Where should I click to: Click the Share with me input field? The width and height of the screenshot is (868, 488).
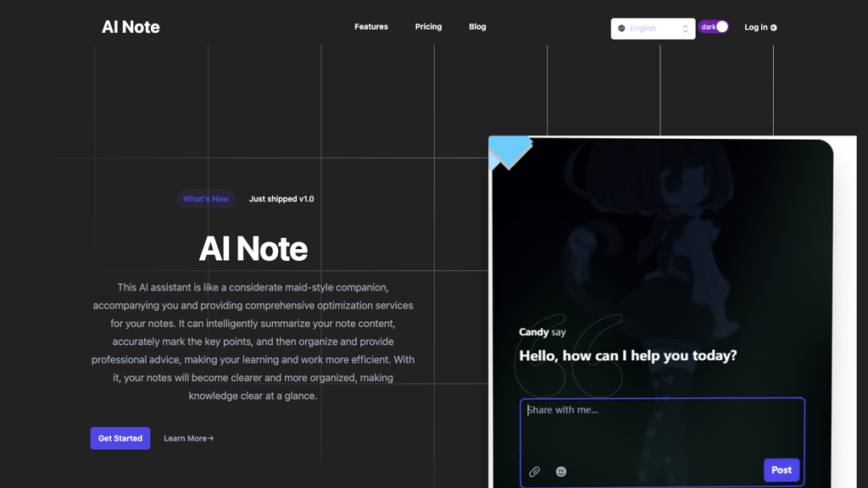(x=661, y=424)
